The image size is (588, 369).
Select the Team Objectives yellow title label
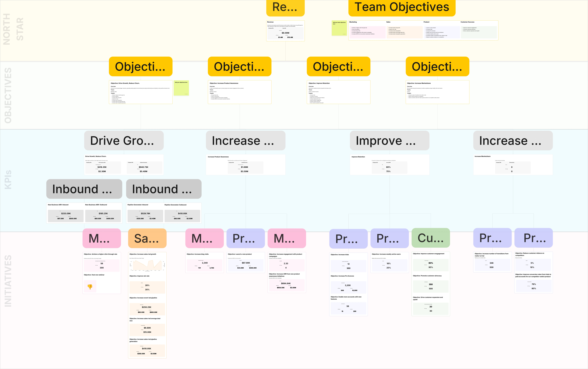tap(402, 7)
